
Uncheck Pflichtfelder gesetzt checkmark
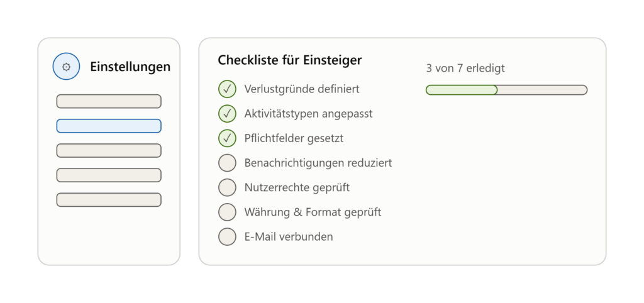coord(227,138)
